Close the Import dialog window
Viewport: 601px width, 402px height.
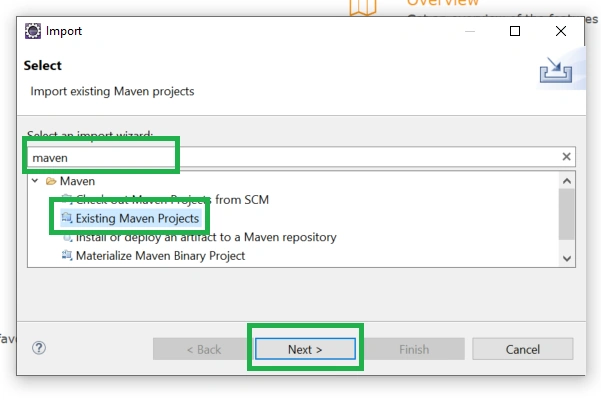click(x=561, y=31)
